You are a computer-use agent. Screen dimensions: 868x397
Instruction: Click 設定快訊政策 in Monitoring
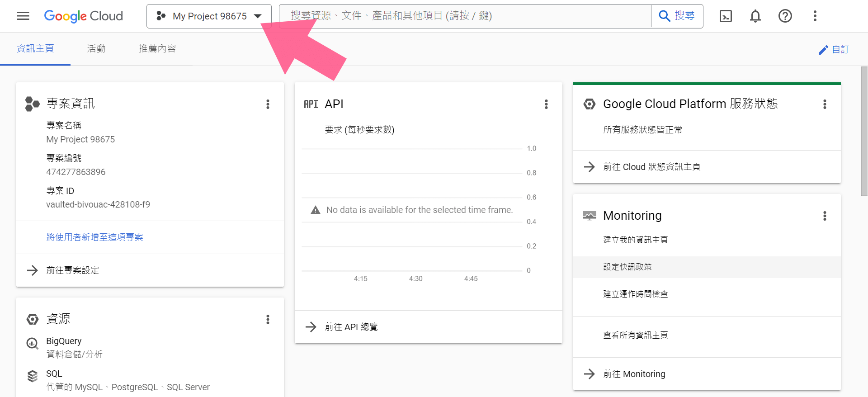pyautogui.click(x=707, y=267)
